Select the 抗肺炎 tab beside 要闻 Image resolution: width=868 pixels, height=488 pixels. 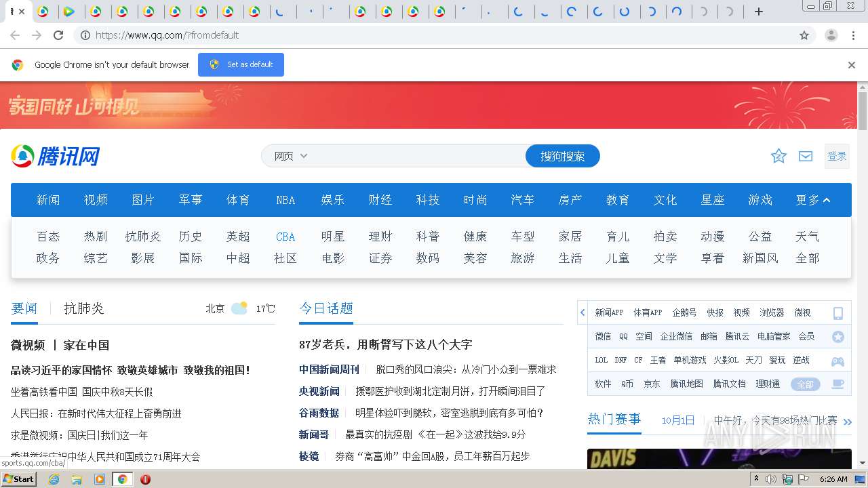pyautogui.click(x=84, y=308)
